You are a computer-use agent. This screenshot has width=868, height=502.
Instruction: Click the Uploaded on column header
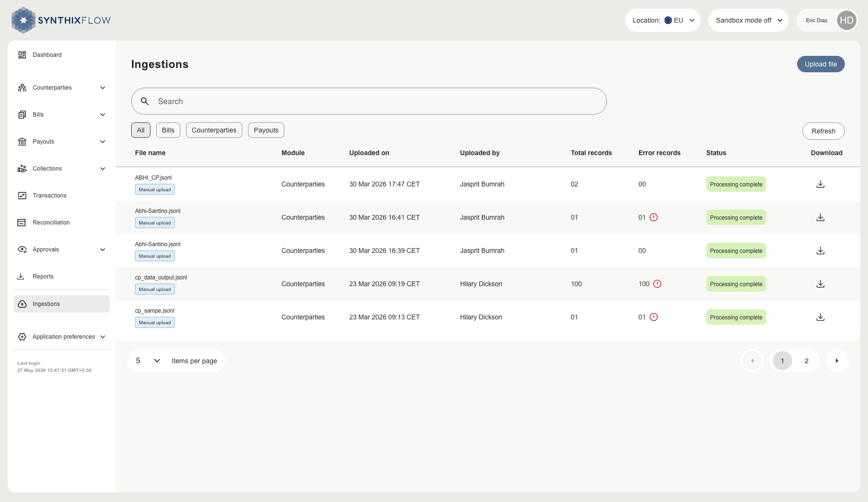(369, 153)
